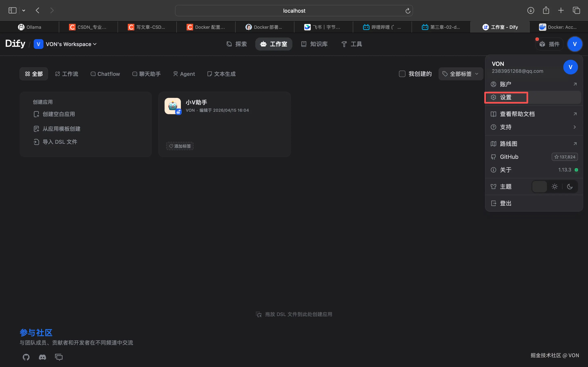Viewport: 588px width, 367px height.
Task: Open the 插件 (Plugins) panel
Action: pos(549,44)
